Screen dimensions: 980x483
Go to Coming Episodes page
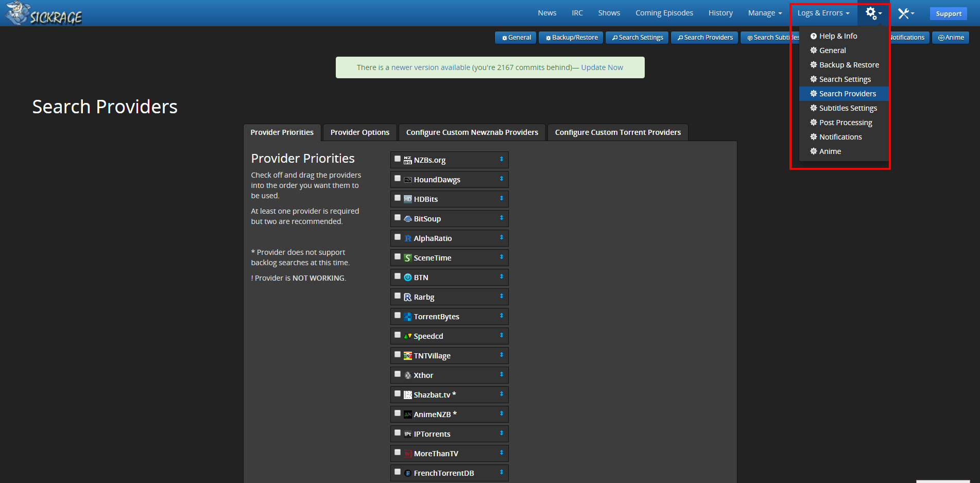coord(664,13)
